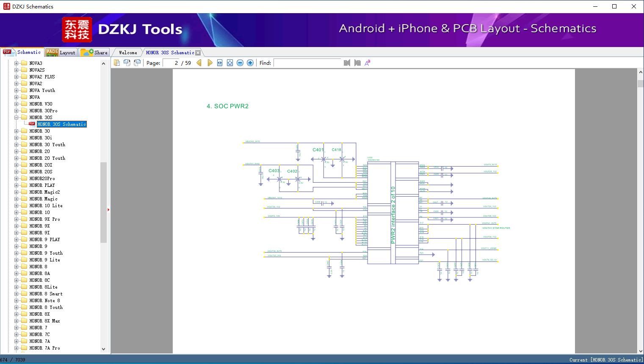Image resolution: width=644 pixels, height=364 pixels.
Task: Select HONOR 9X Pro in tree
Action: point(44,219)
